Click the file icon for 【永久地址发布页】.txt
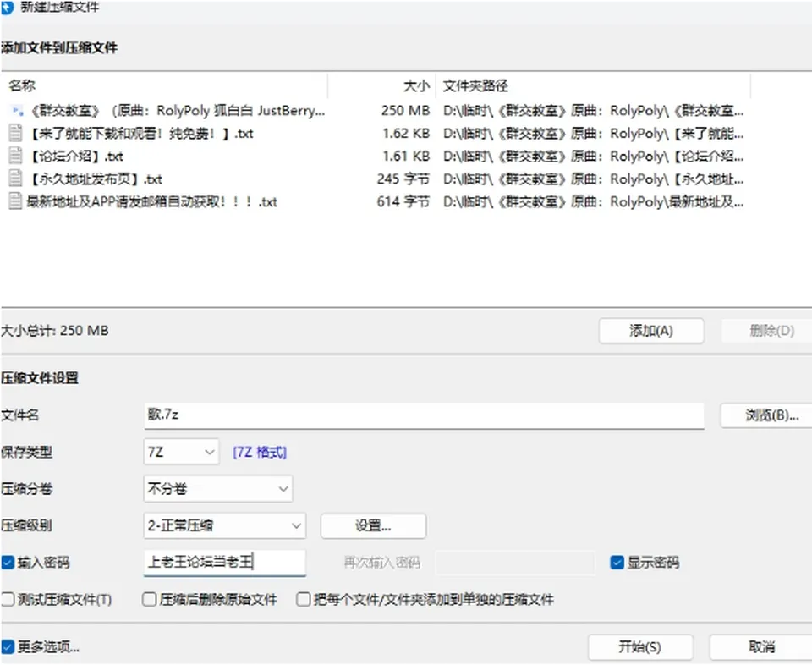Screen dimensions: 812x665 (x=15, y=179)
